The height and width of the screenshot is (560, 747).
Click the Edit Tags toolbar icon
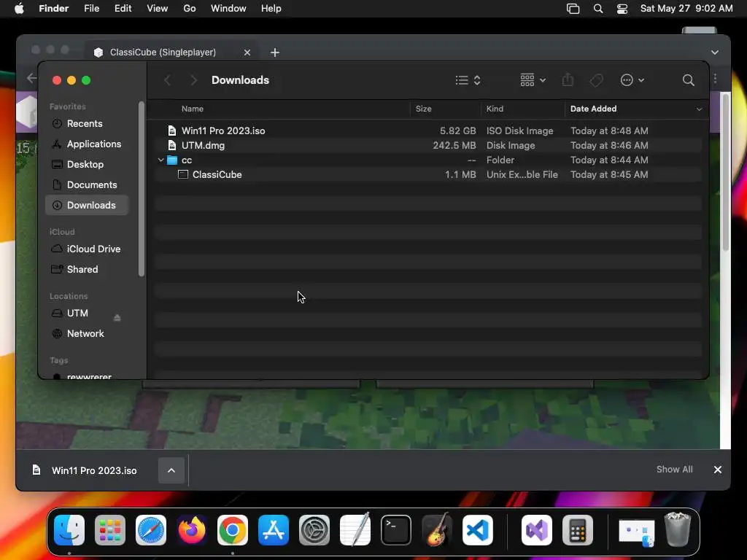(597, 80)
